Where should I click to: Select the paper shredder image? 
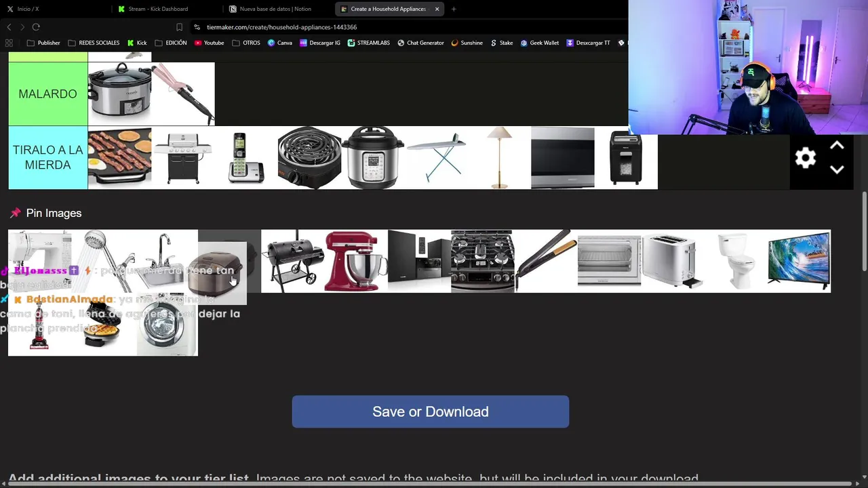(626, 157)
